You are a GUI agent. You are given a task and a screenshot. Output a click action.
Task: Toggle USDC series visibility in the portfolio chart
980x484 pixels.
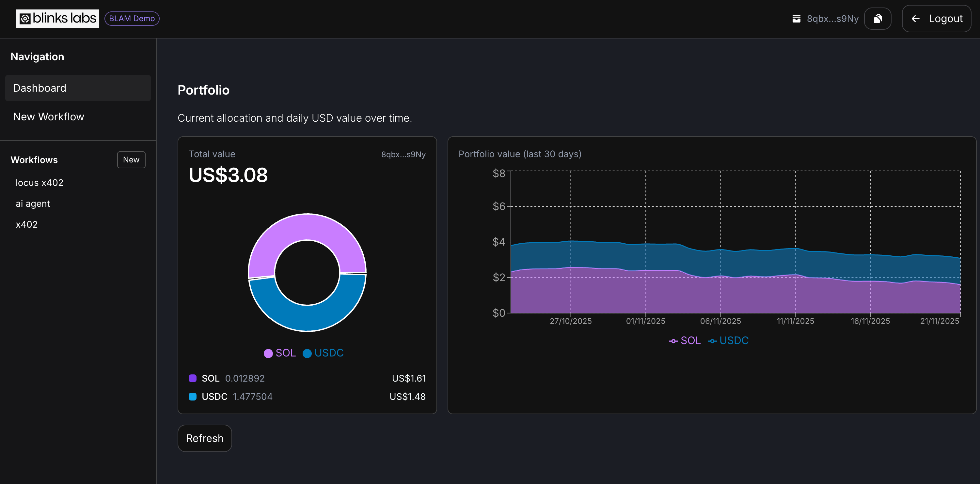click(734, 340)
